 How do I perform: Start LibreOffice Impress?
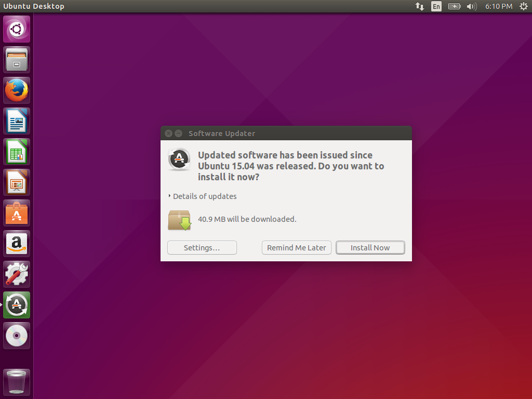click(16, 182)
